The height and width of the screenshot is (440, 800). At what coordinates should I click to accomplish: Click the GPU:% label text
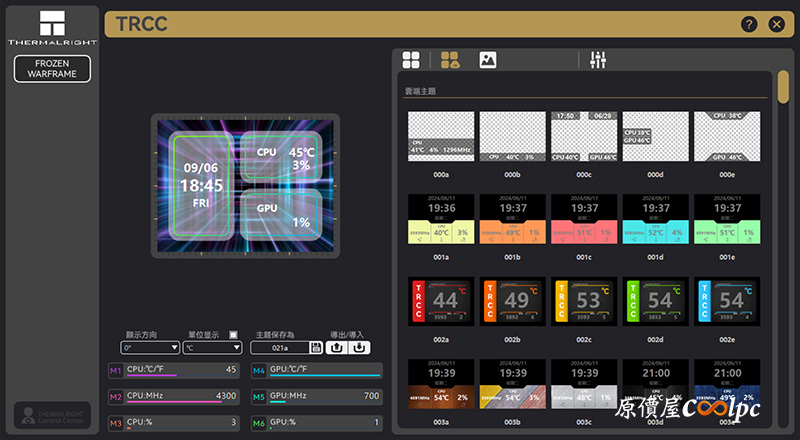pos(283,422)
